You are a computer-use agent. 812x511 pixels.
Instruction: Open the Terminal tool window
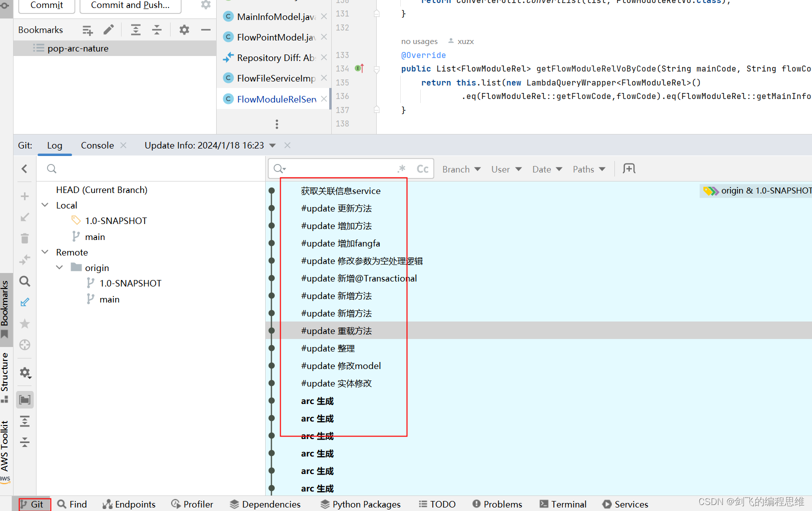click(563, 504)
